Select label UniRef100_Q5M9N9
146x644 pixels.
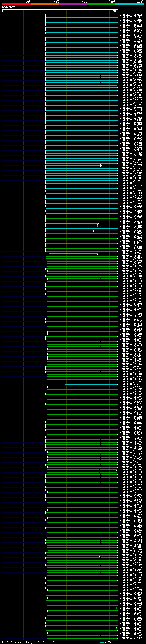[131, 291]
